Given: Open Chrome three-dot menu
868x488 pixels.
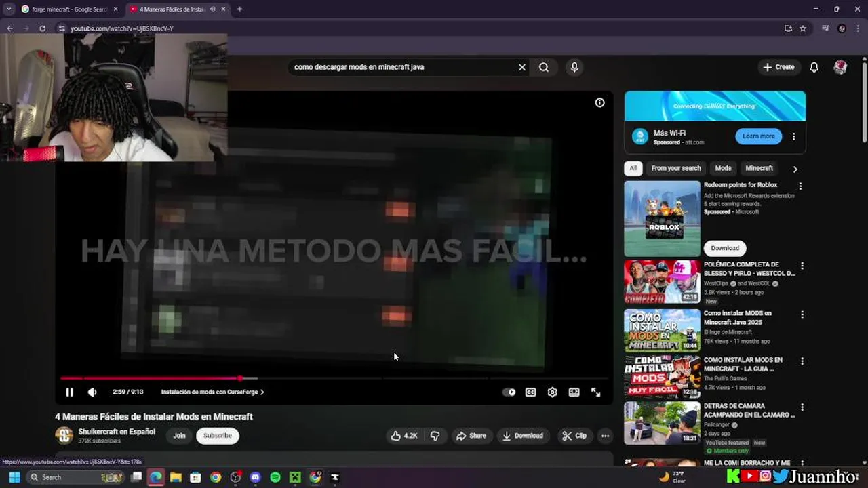Looking at the screenshot, I should [x=859, y=28].
